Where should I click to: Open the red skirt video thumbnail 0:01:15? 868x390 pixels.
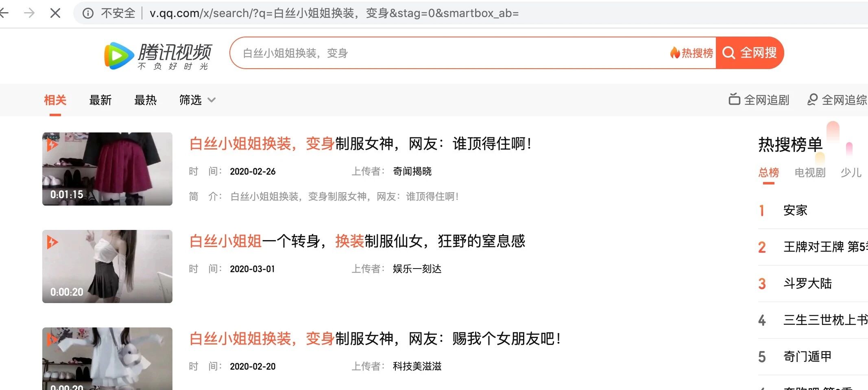click(x=107, y=169)
